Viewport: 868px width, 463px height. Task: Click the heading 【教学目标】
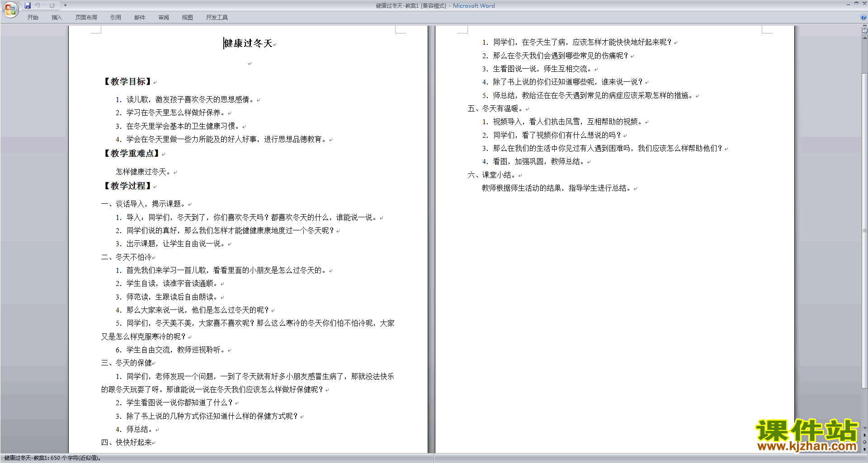pyautogui.click(x=128, y=82)
